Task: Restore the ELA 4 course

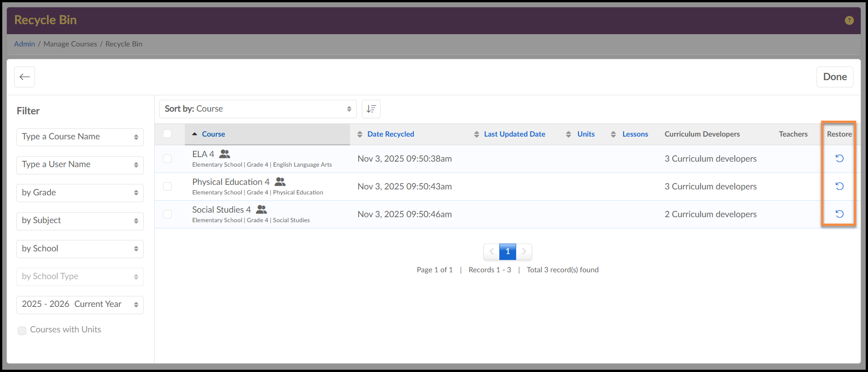Action: point(839,158)
